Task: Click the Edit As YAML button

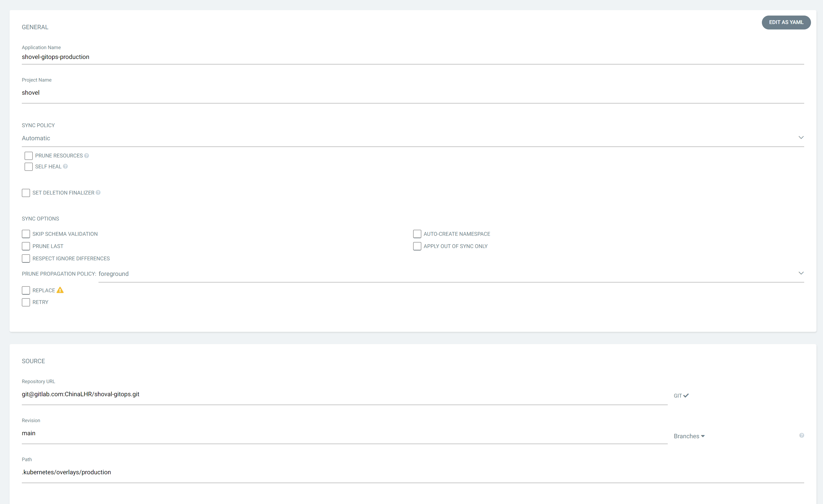Action: 786,22
